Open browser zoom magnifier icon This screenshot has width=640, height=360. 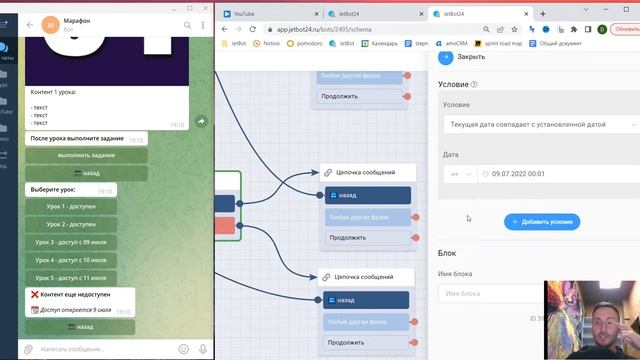[486, 29]
